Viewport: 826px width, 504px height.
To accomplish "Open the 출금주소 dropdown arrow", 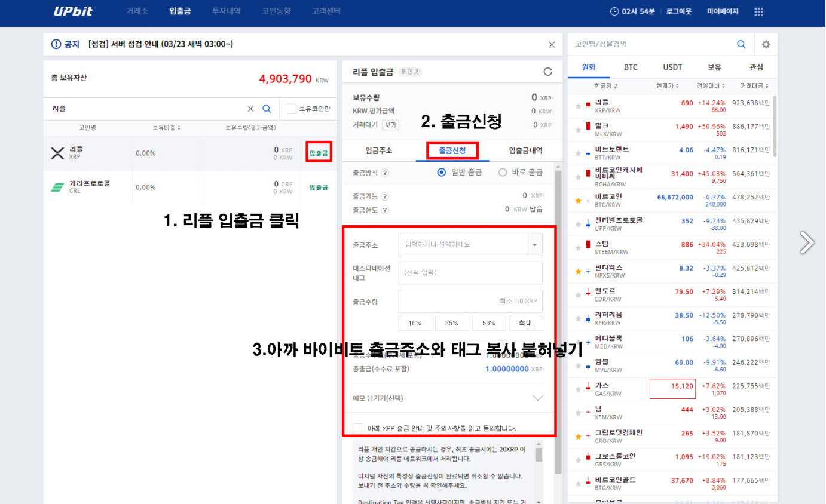I will pos(534,244).
